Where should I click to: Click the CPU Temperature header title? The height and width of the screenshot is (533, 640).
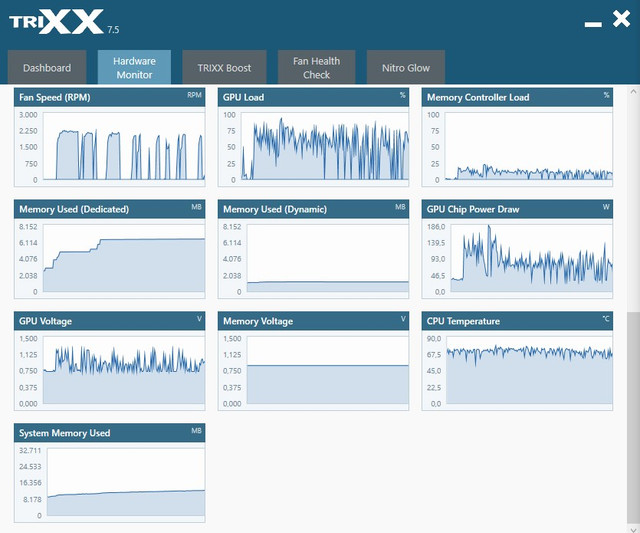pos(463,321)
